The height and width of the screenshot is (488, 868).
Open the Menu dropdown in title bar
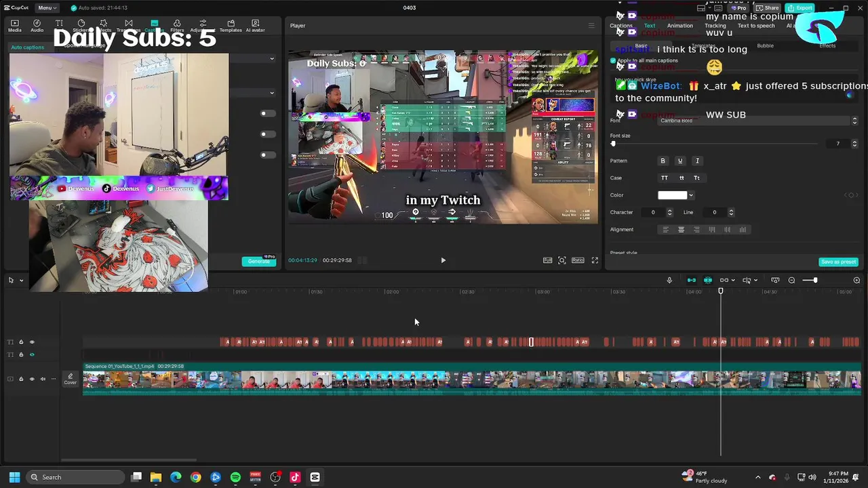coord(47,7)
